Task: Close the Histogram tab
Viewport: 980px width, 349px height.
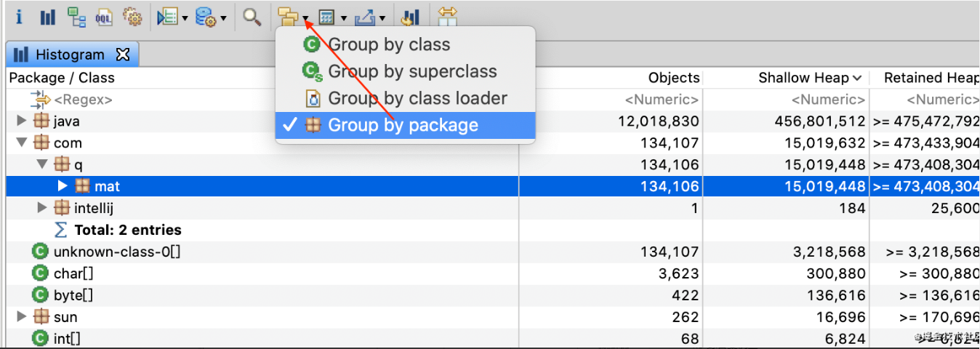Action: tap(123, 55)
